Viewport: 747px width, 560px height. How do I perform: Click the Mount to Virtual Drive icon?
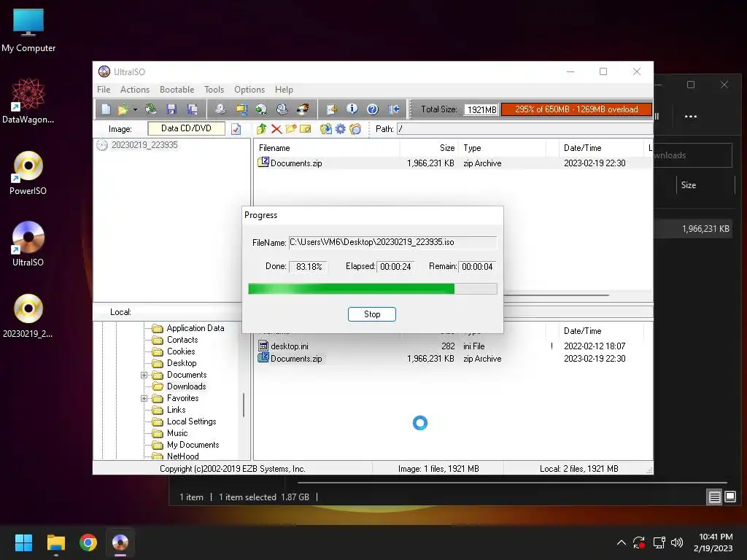(x=282, y=109)
